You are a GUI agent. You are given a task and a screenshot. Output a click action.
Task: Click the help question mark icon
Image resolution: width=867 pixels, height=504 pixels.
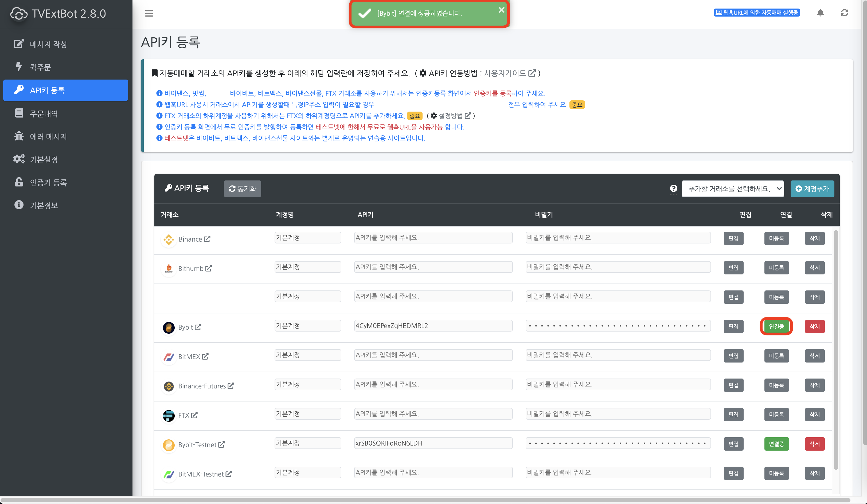tap(673, 188)
